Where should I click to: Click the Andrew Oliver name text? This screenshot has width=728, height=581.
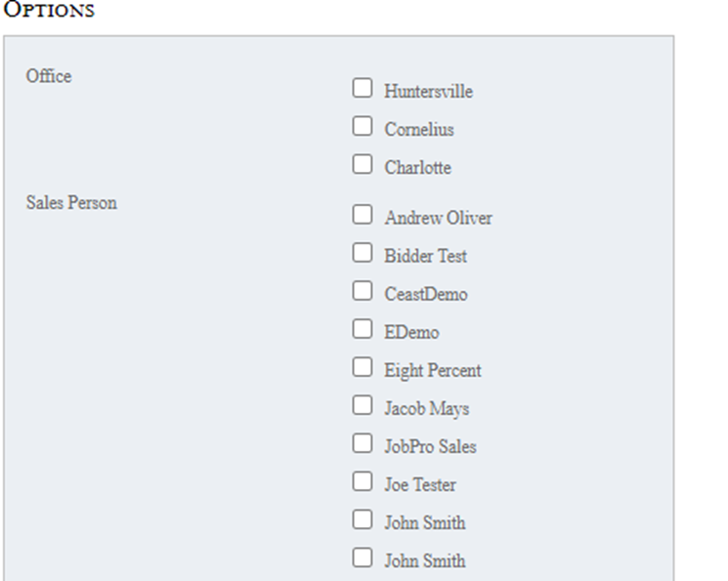point(438,219)
